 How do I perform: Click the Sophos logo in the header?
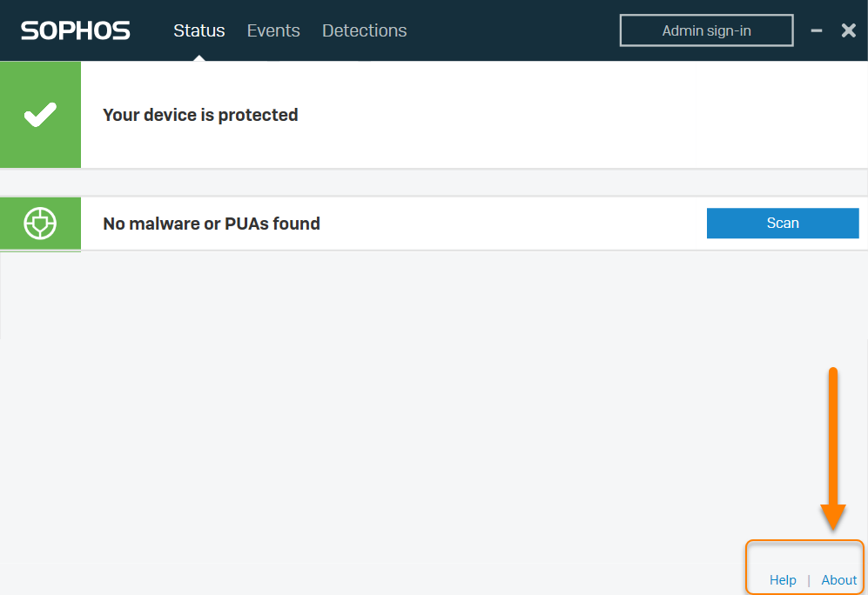click(x=76, y=30)
